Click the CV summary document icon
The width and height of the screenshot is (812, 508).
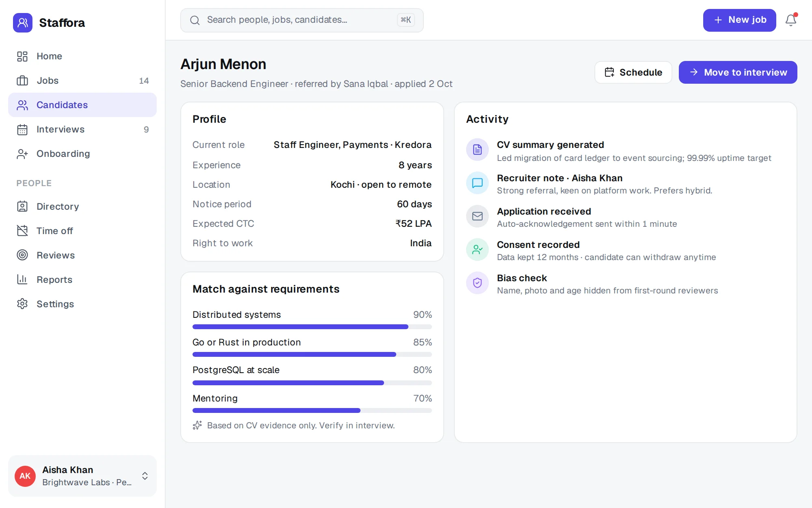tap(477, 150)
